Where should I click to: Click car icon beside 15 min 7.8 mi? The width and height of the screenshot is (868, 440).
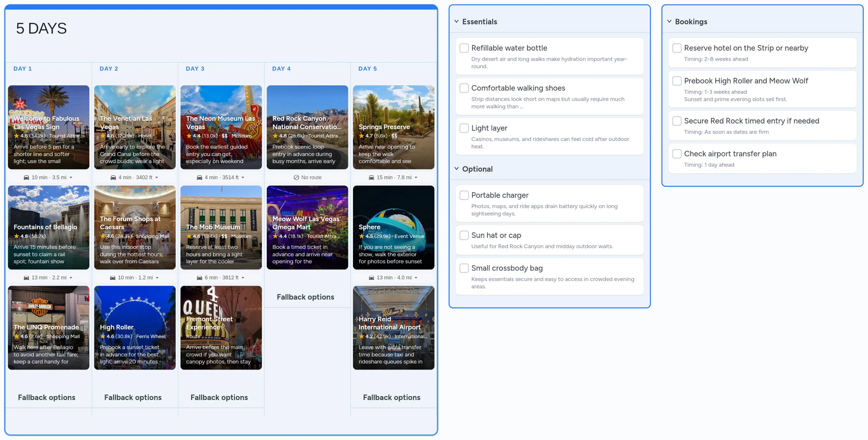point(371,177)
